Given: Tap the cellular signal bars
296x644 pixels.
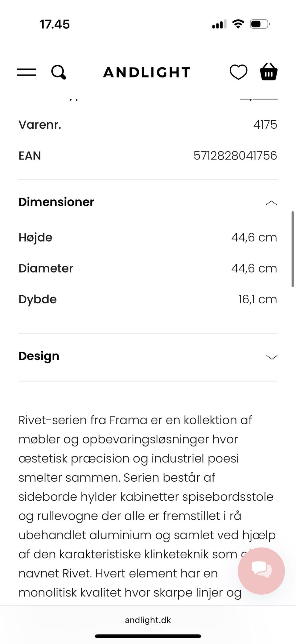Looking at the screenshot, I should pyautogui.click(x=219, y=24).
